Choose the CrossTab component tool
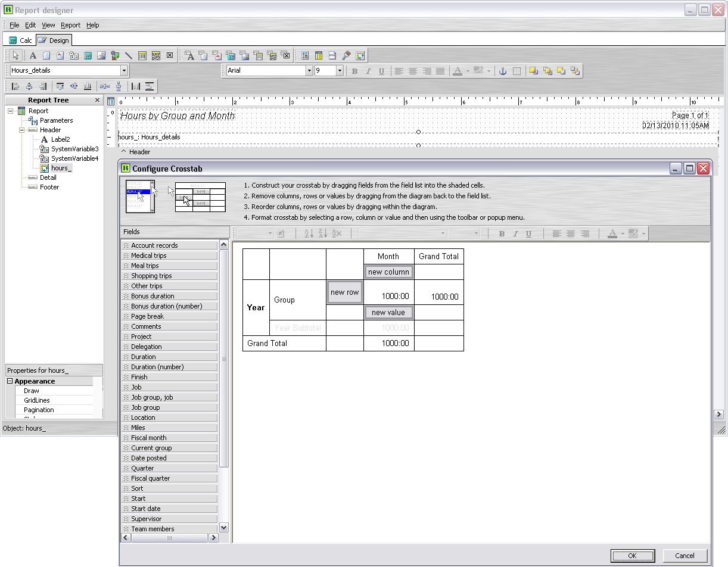Viewport: 728px width, 567px height. point(360,55)
